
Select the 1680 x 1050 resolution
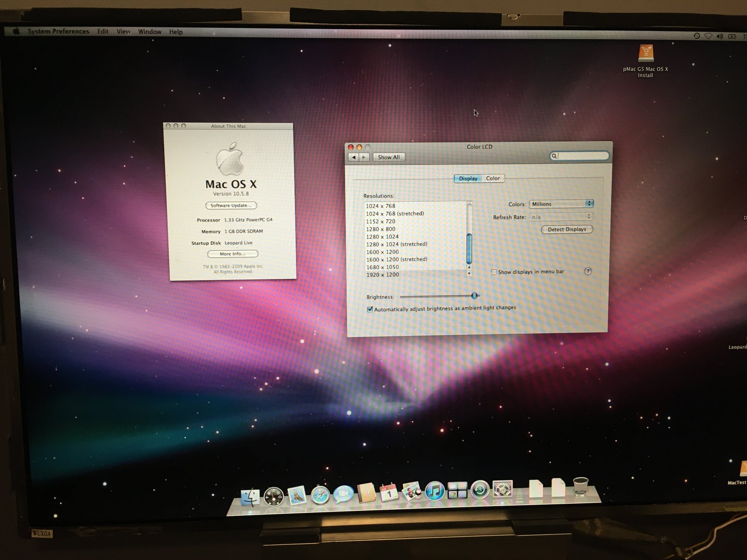[382, 267]
